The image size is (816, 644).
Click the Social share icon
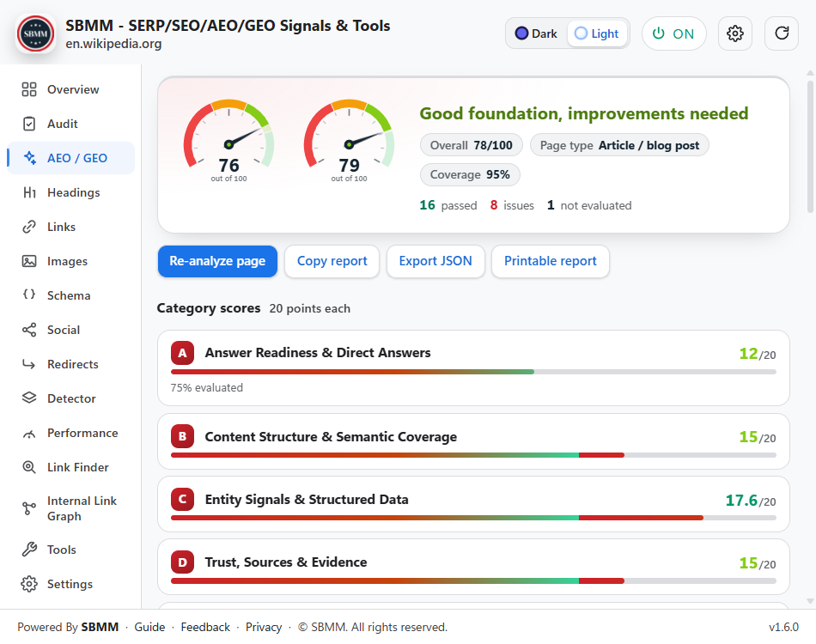[x=29, y=330]
